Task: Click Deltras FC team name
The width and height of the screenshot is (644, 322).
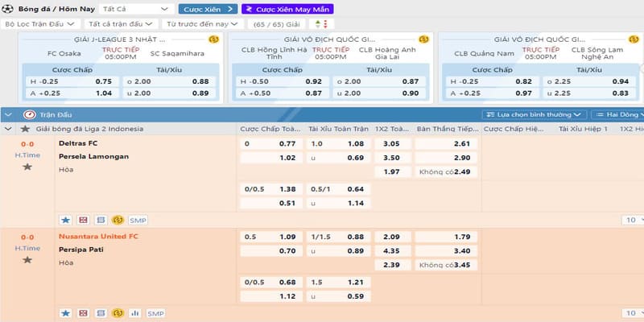Action: (78, 143)
